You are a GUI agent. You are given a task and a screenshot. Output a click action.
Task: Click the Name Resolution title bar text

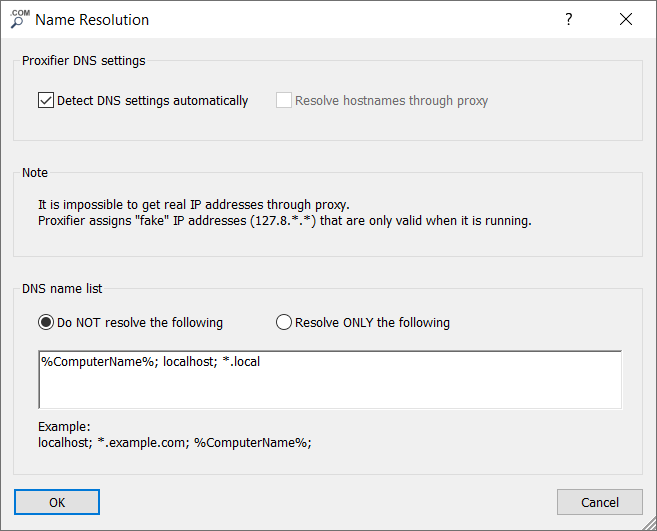point(92,19)
